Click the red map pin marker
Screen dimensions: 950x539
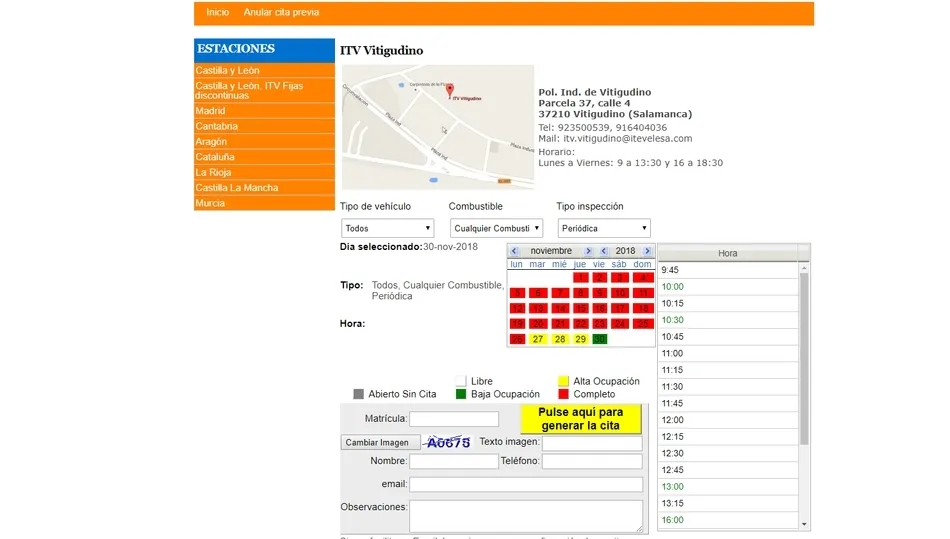(447, 89)
